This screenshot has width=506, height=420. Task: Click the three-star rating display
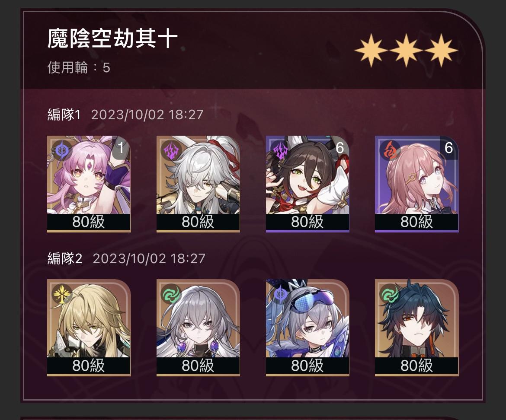pyautogui.click(x=406, y=50)
